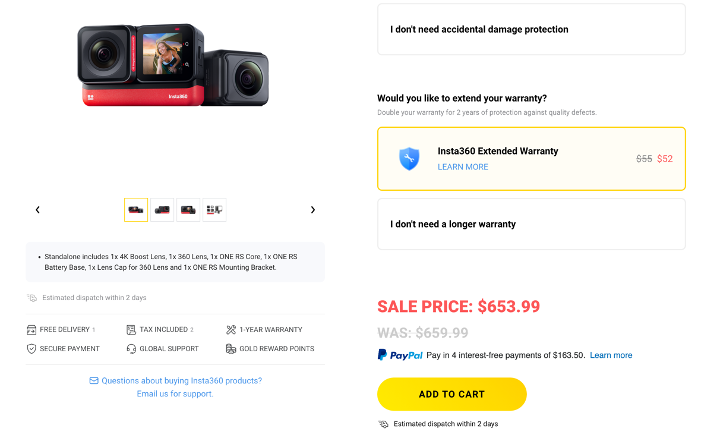Screen dimensions: 720x438
Task: Click the PayPal logo
Action: [x=400, y=355]
